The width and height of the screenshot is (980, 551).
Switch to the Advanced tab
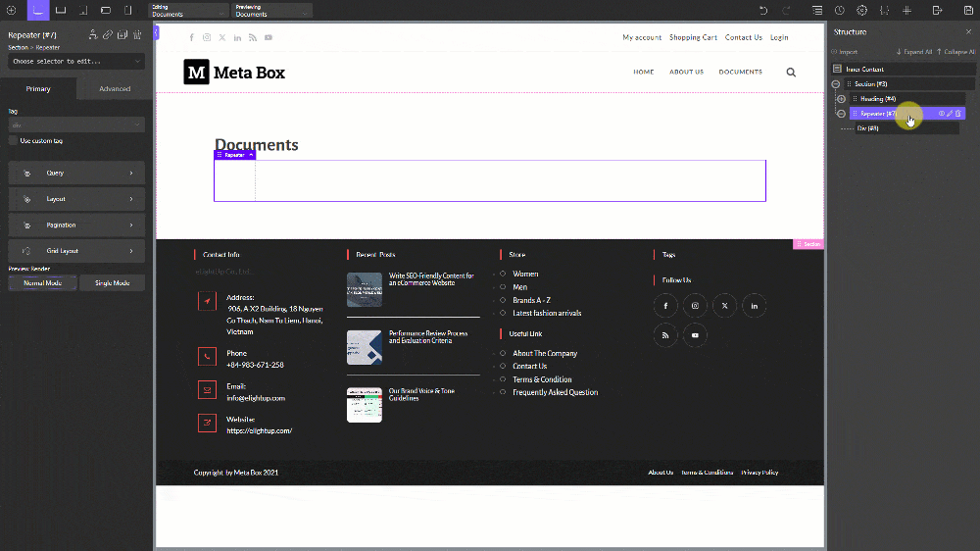(115, 88)
